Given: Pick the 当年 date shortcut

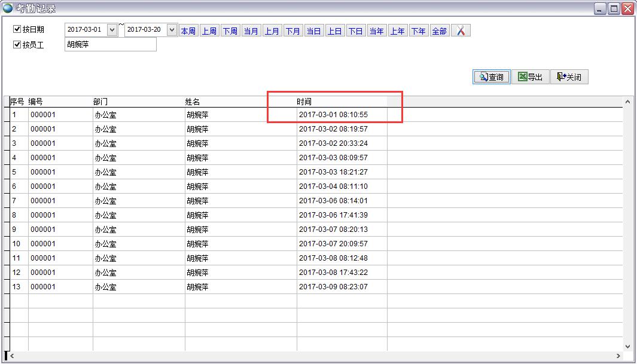Looking at the screenshot, I should [x=376, y=31].
